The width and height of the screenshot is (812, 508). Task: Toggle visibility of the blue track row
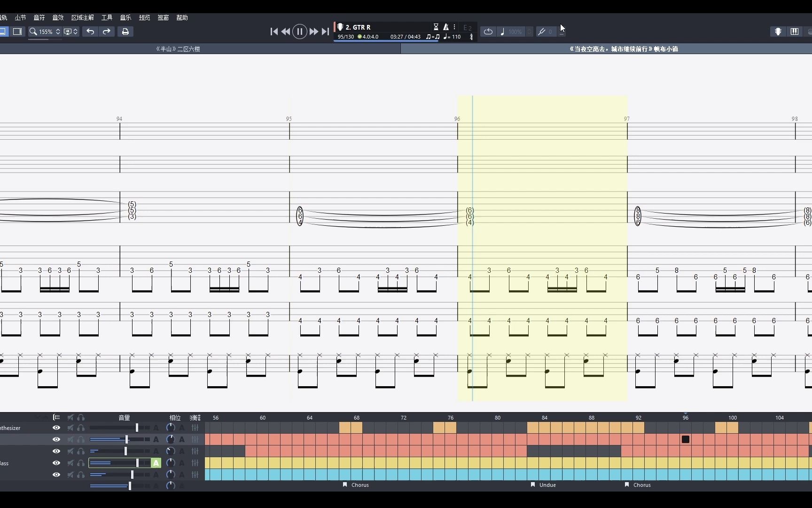[x=56, y=475]
